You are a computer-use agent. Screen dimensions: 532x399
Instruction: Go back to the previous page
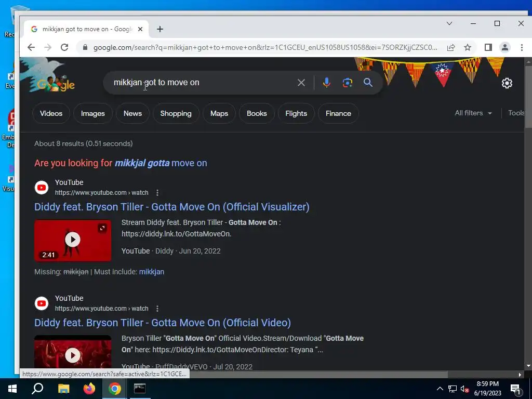pos(31,47)
